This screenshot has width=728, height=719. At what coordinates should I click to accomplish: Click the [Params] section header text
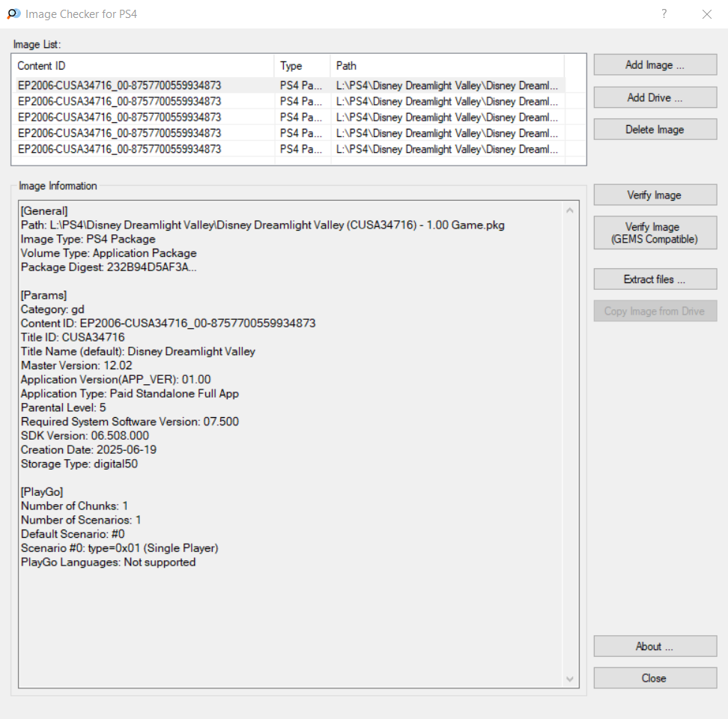coord(43,296)
